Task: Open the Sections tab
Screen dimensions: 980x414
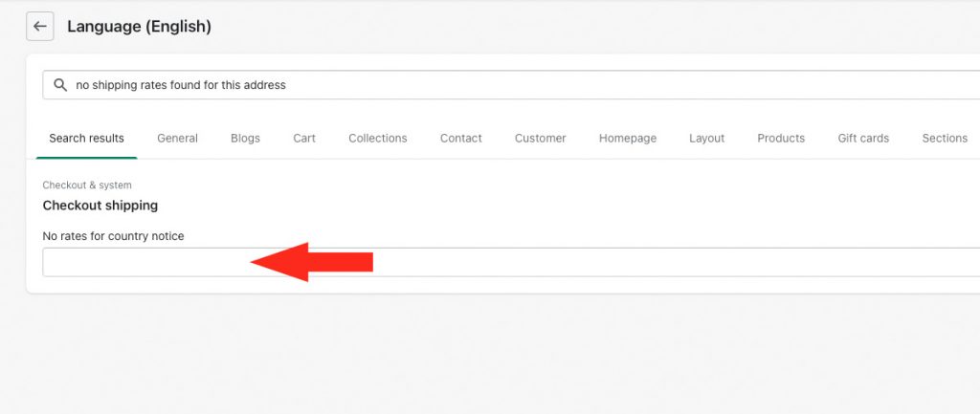Action: point(945,138)
